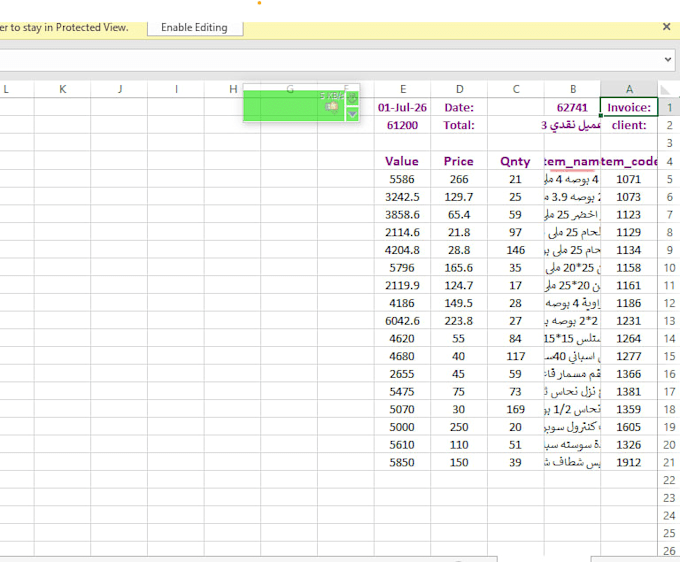Expand the formula bar with the chevron
Image resolution: width=680 pixels, height=562 pixels.
point(668,59)
